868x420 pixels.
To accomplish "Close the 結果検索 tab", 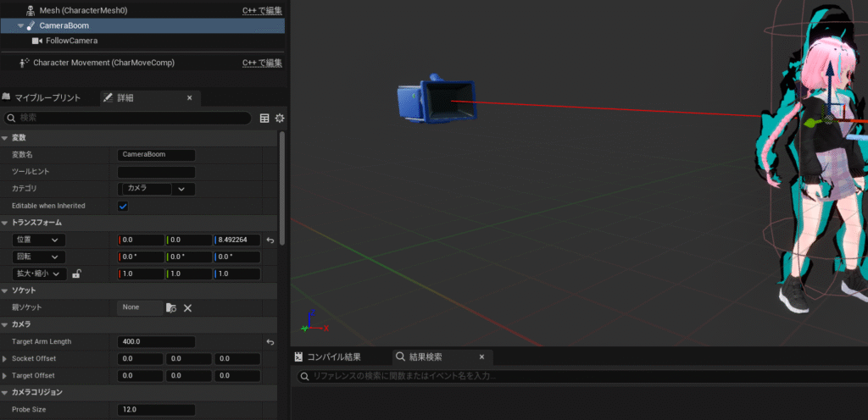I will [481, 357].
